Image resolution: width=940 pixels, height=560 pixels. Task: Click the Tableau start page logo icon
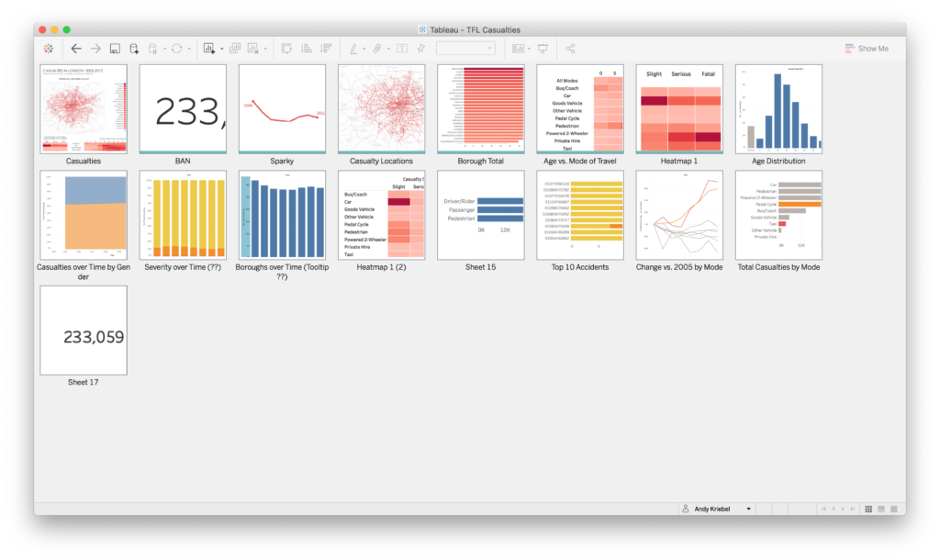pos(49,49)
